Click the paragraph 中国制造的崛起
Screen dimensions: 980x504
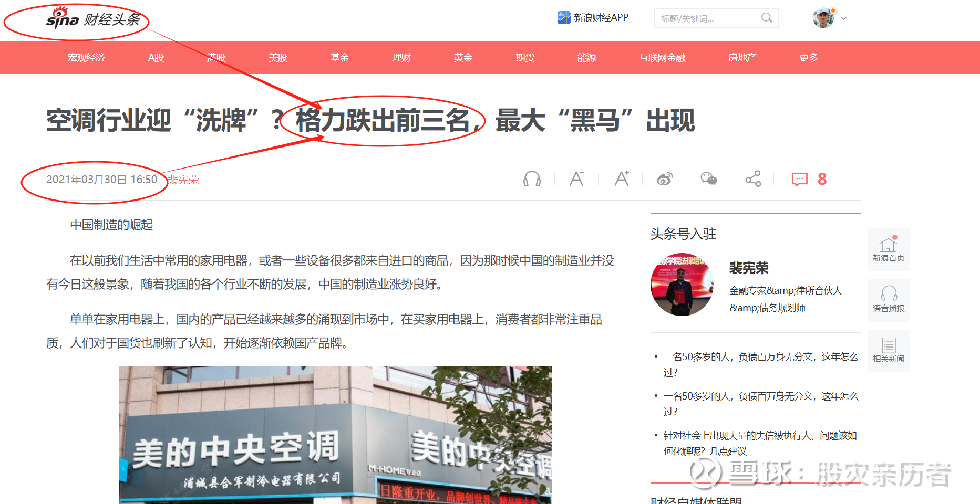point(111,225)
